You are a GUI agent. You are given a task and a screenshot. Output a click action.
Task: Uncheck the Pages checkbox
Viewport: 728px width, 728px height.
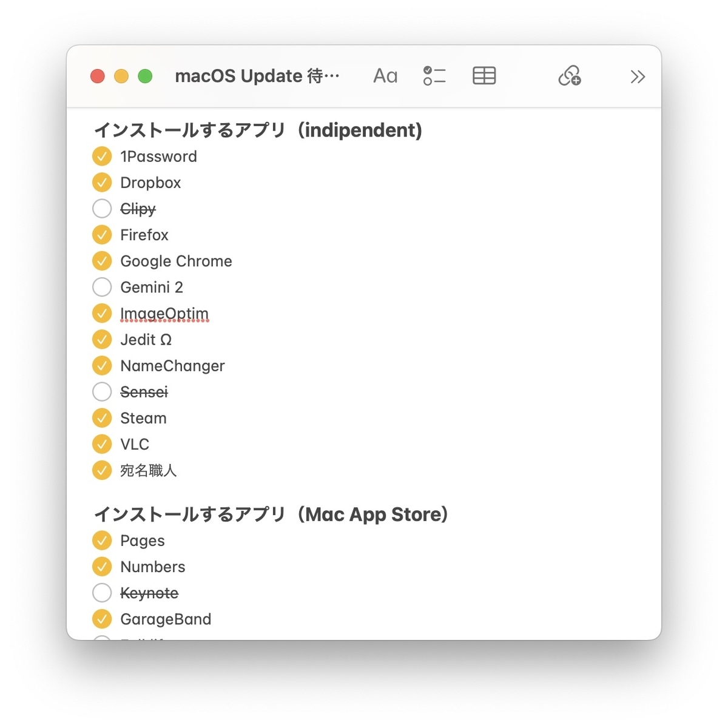tap(102, 541)
